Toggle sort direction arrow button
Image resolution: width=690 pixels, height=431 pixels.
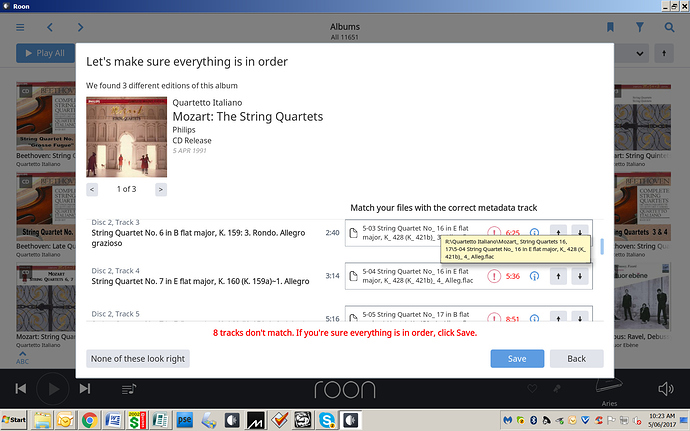coord(664,53)
